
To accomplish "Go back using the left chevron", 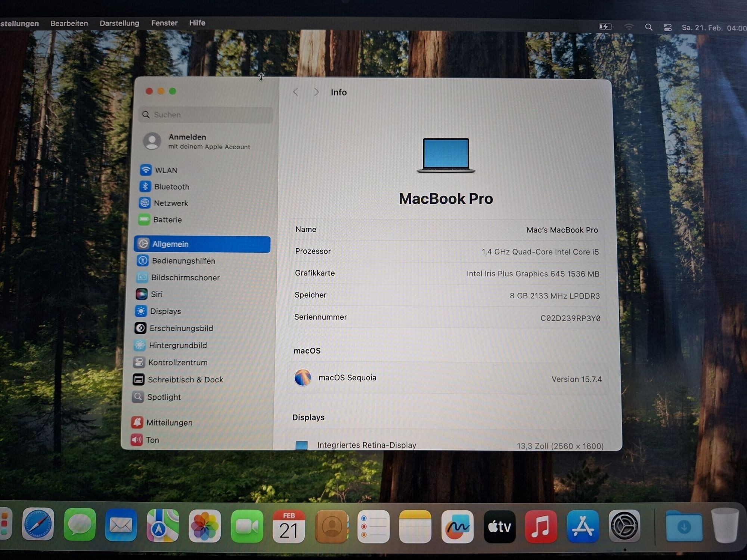I will 296,92.
